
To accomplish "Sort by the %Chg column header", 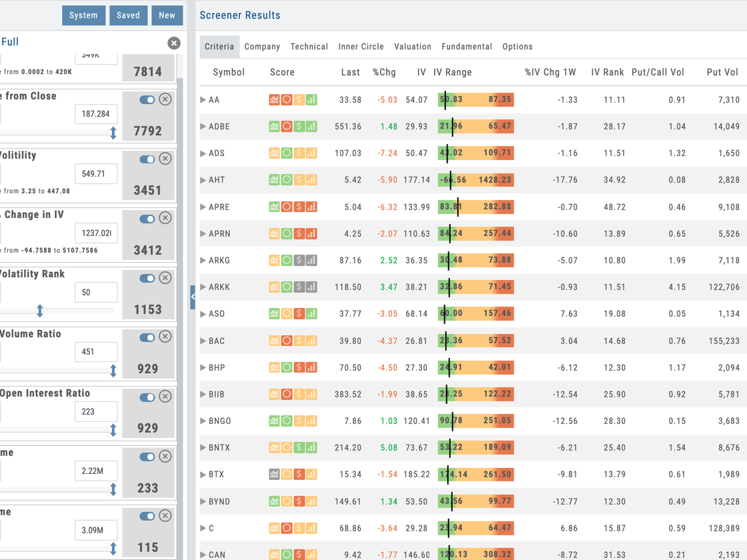I will pos(384,73).
